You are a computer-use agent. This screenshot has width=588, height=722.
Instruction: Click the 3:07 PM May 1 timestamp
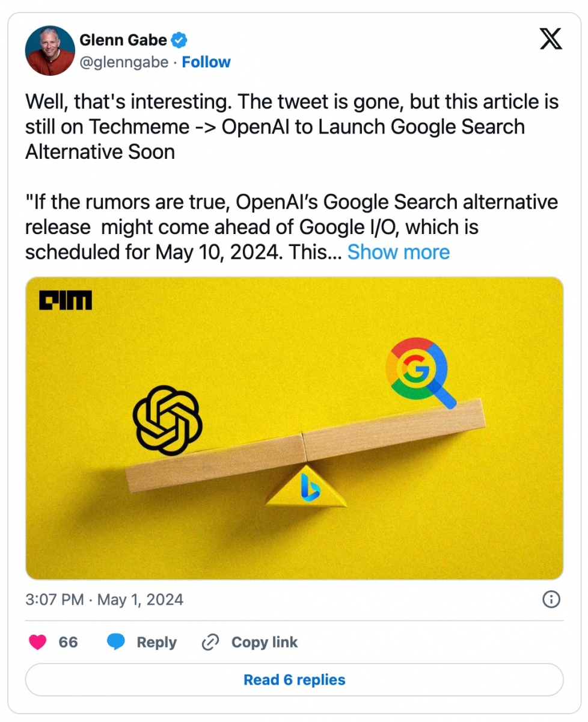tap(104, 600)
